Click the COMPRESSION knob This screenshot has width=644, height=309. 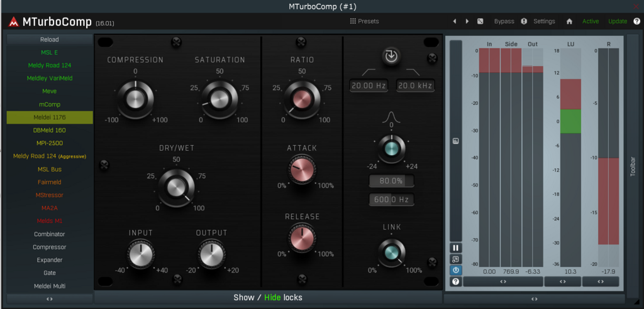(x=136, y=99)
